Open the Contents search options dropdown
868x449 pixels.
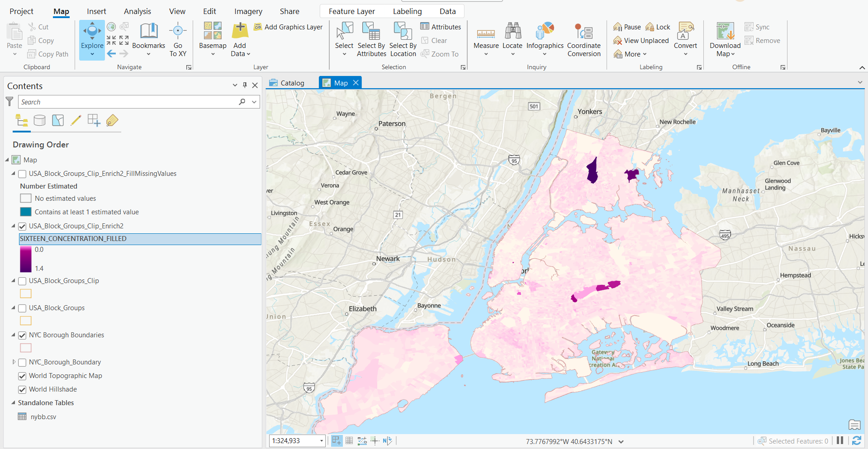coord(254,102)
